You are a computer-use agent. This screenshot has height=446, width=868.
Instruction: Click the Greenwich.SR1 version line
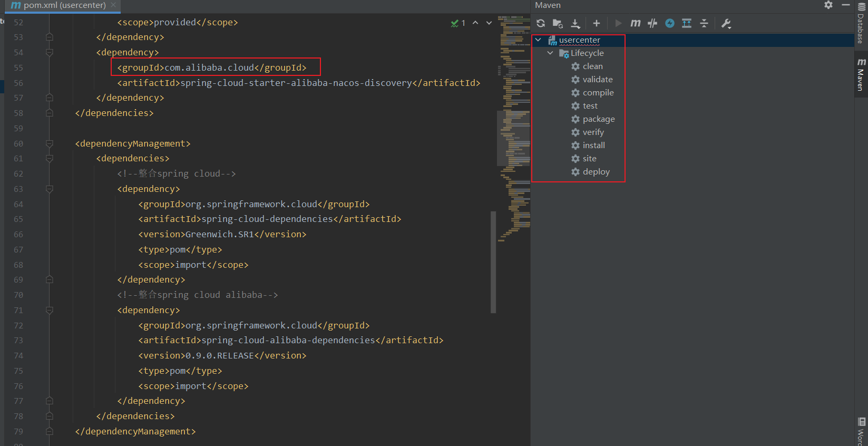(x=222, y=234)
